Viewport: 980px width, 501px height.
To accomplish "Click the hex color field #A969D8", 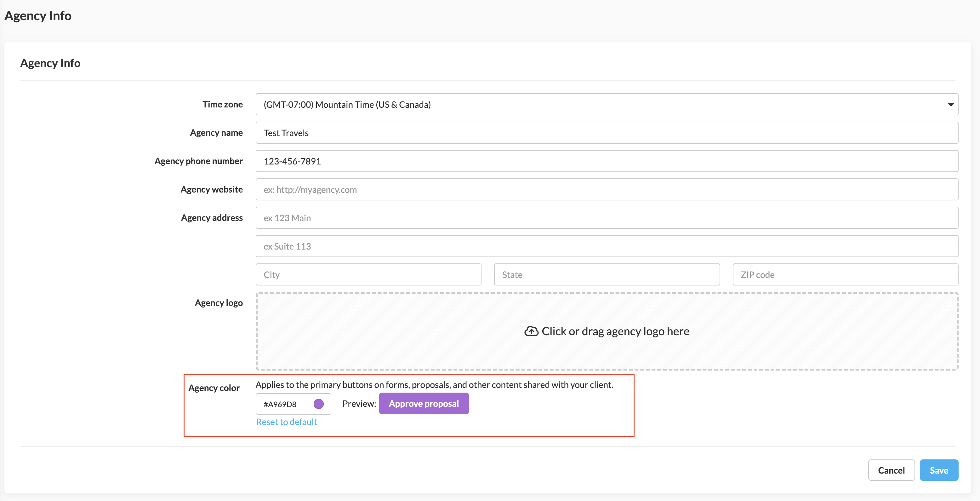I will point(293,404).
